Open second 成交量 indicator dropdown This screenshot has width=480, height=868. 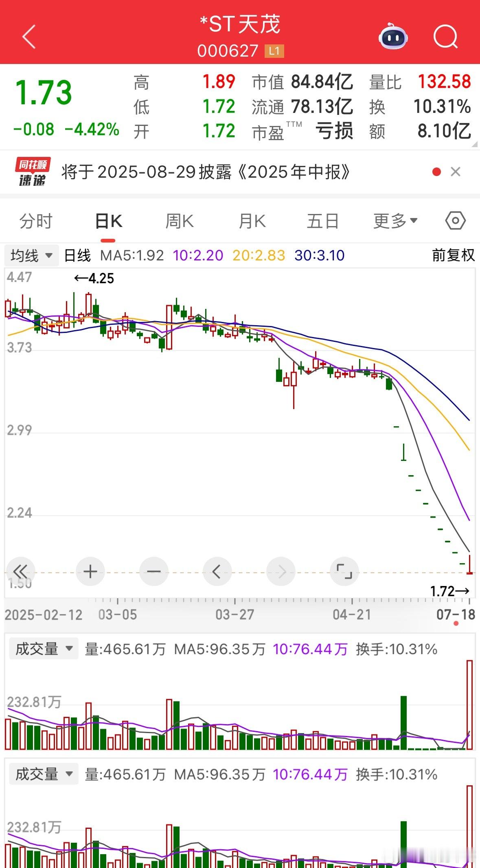[43, 774]
